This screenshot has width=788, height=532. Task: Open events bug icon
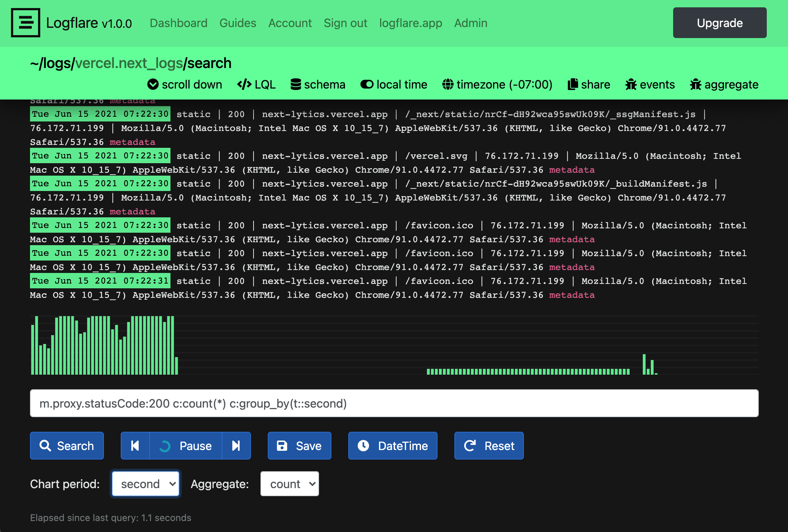[x=631, y=85]
